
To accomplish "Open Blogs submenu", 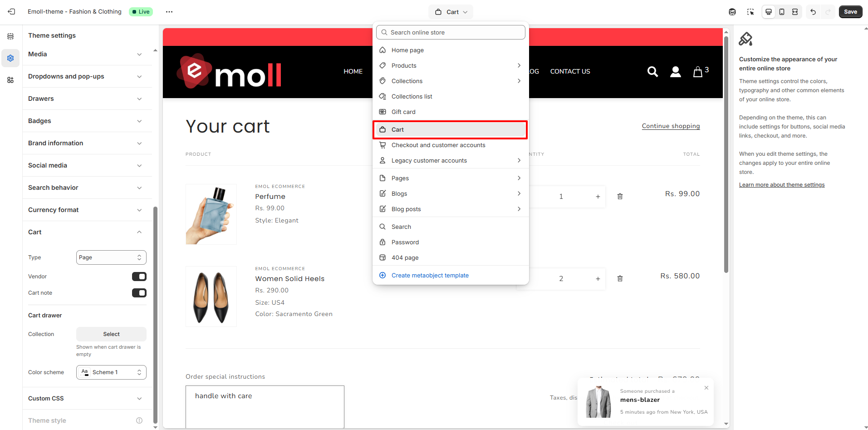I will click(451, 193).
